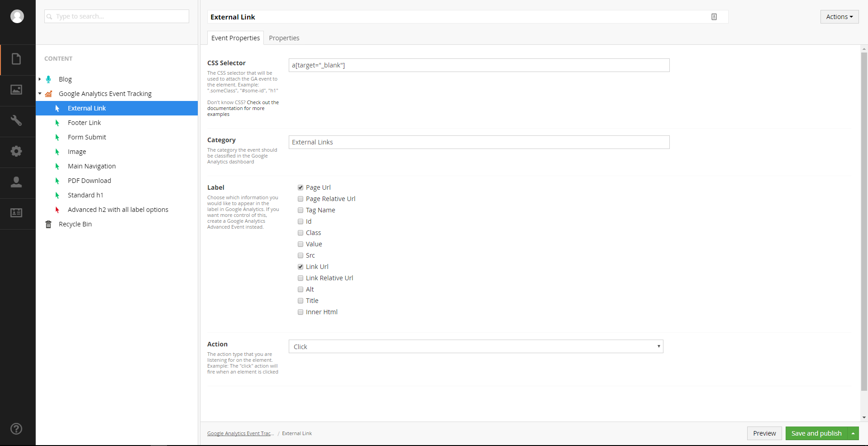The width and height of the screenshot is (868, 446).
Task: Click the red Advanced h2 cursor icon
Action: [57, 210]
